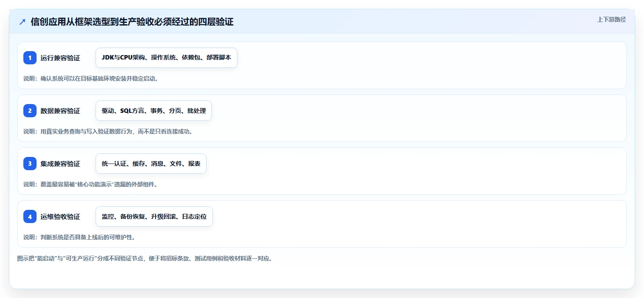Click the step 4 number badge

point(30,216)
